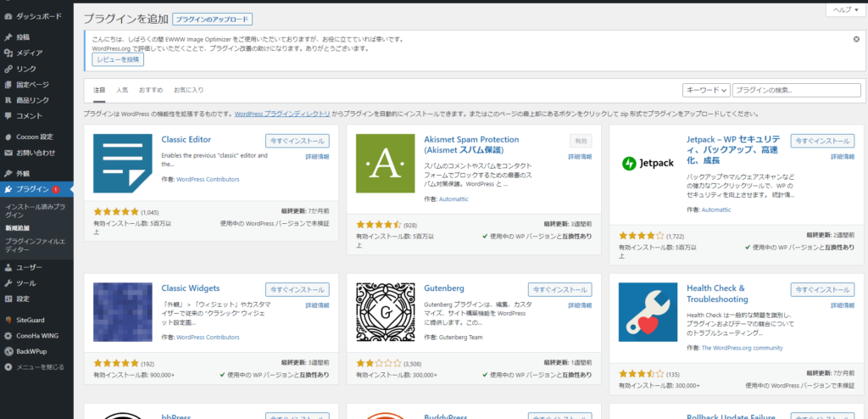Viewport: 868px width, 419px height.
Task: Open プラグインファイルエディター submenu item
Action: pyautogui.click(x=35, y=245)
